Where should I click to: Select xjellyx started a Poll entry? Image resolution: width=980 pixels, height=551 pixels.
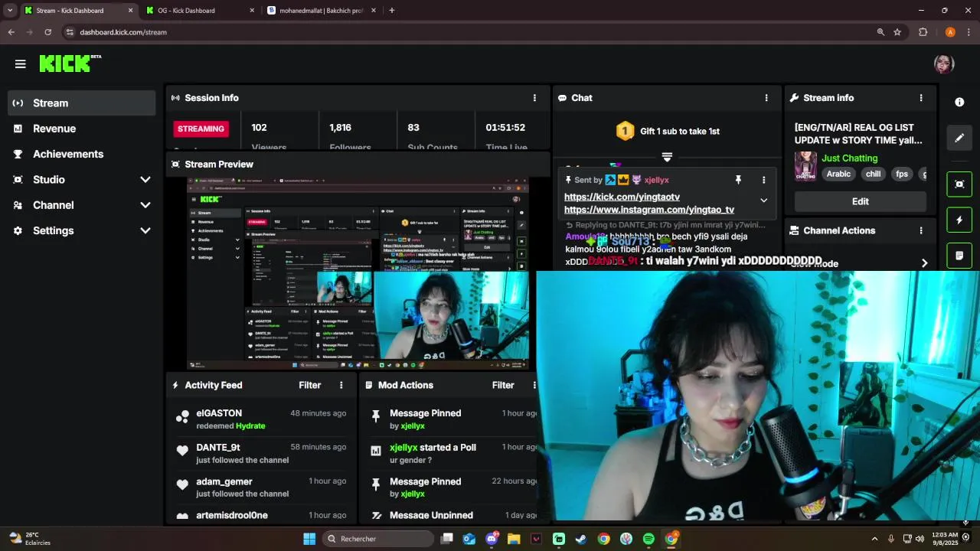click(x=452, y=453)
